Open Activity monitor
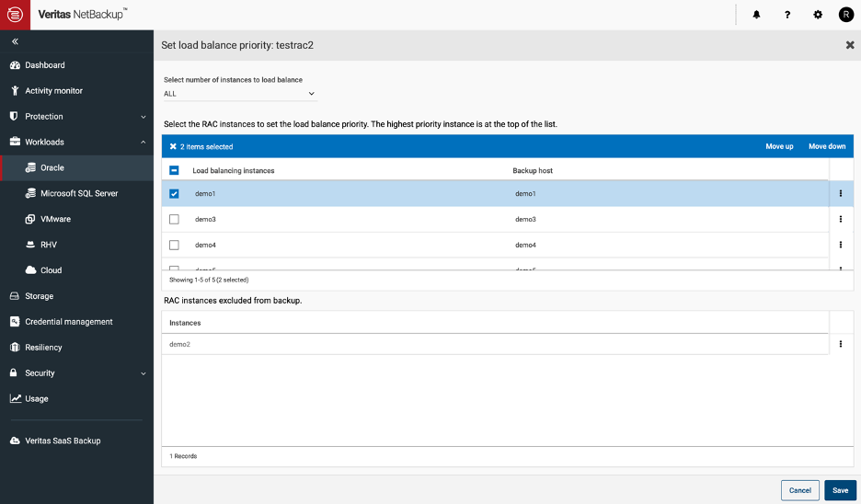This screenshot has height=504, width=861. tap(53, 90)
